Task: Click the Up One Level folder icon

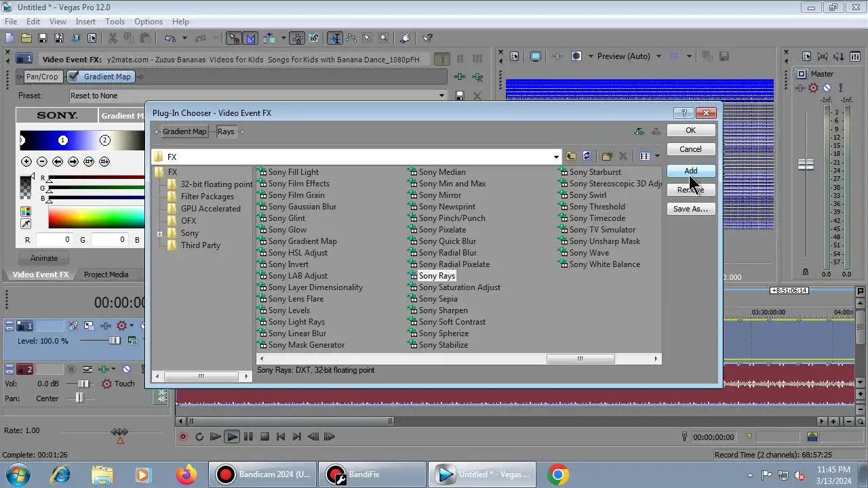Action: tap(570, 157)
